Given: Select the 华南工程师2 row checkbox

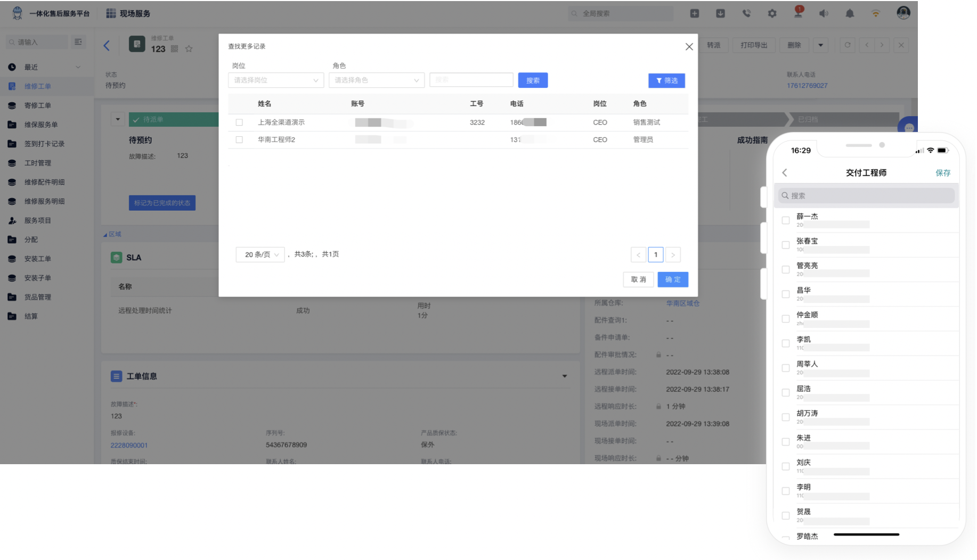Looking at the screenshot, I should (239, 139).
